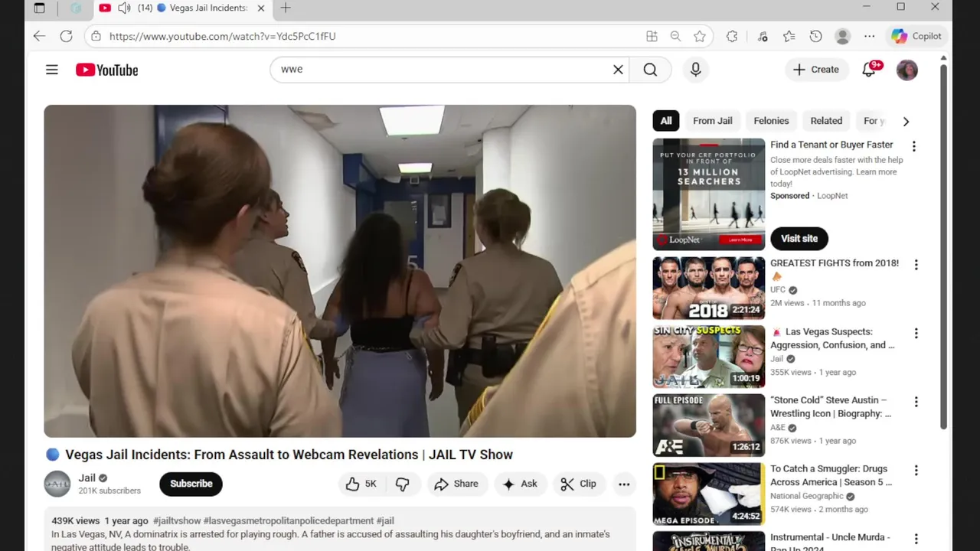The image size is (980, 551).
Task: Open options for Instrumental Uncle Murda video
Action: coord(916,540)
